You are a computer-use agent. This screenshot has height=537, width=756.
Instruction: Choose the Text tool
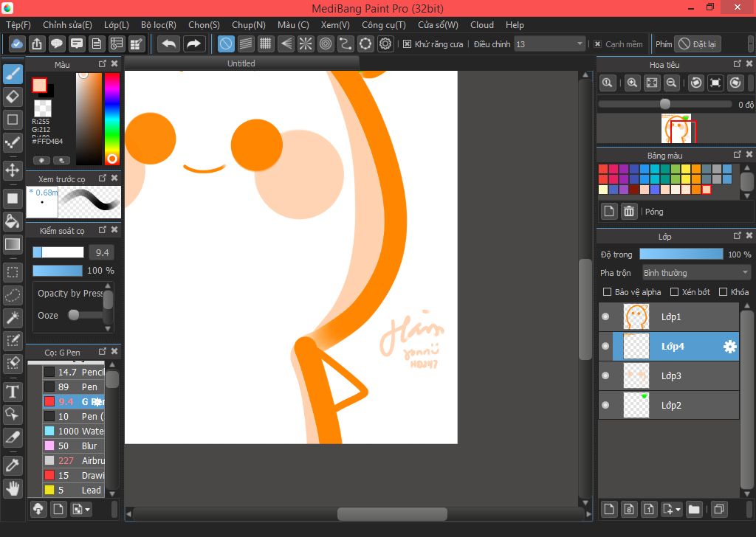point(13,392)
